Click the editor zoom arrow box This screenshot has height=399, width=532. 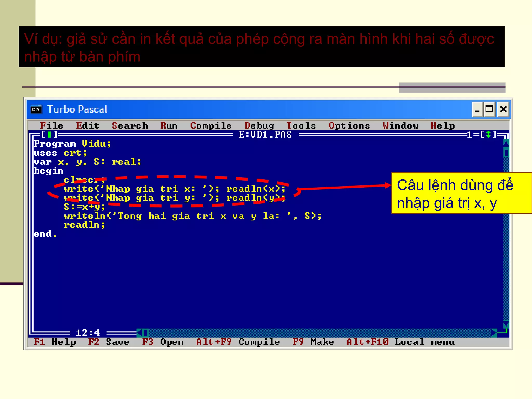coord(488,135)
